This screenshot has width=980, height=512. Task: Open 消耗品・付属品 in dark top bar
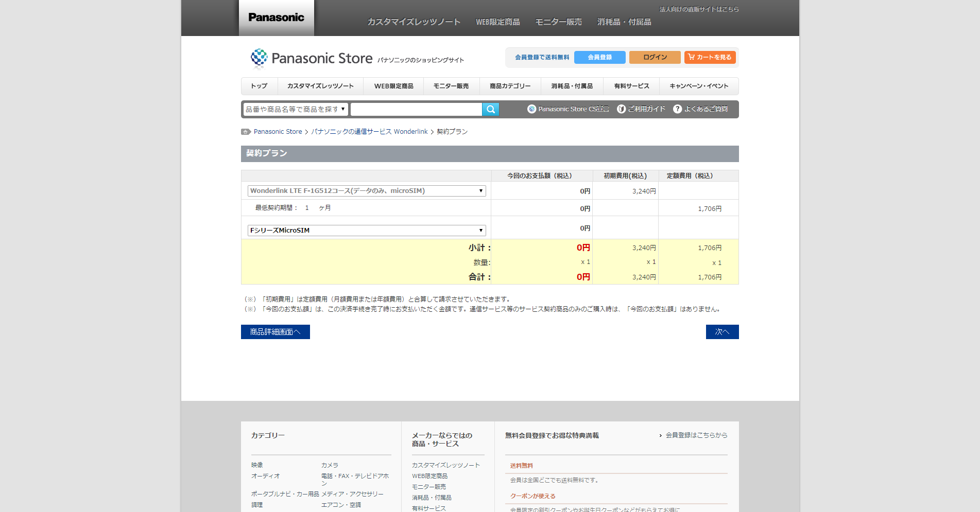click(624, 22)
